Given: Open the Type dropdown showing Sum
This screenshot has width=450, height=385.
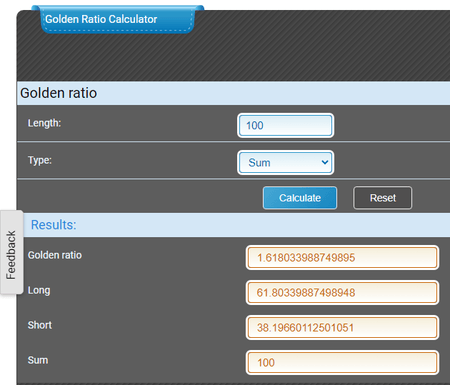Looking at the screenshot, I should click(286, 163).
